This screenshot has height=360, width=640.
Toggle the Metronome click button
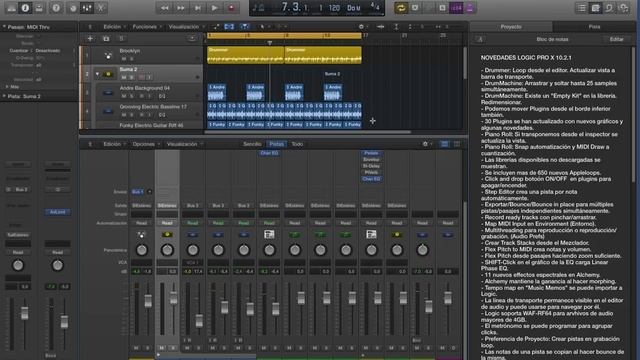point(470,8)
